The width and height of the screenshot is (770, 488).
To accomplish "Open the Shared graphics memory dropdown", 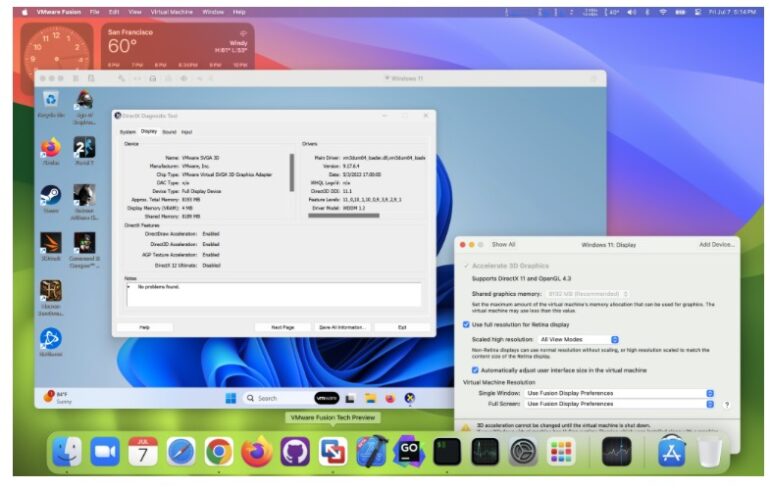I will (587, 294).
